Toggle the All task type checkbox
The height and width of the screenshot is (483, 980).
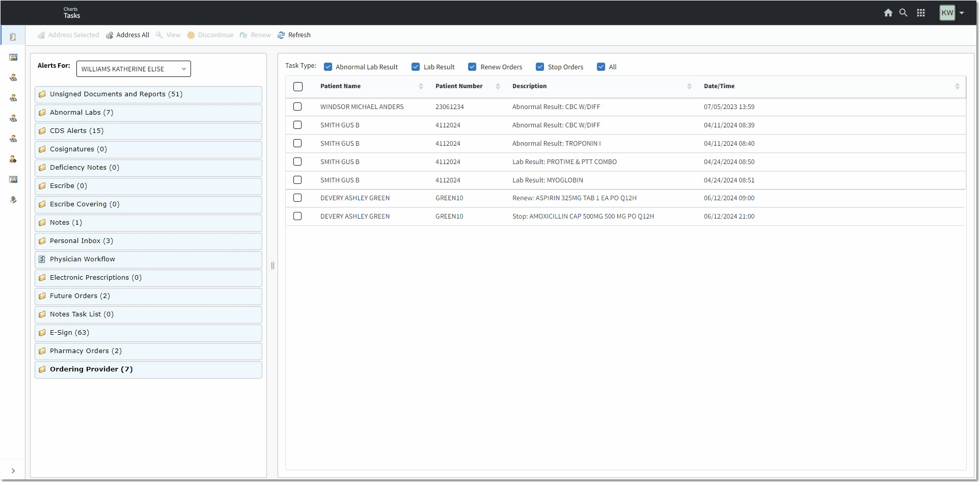[601, 67]
